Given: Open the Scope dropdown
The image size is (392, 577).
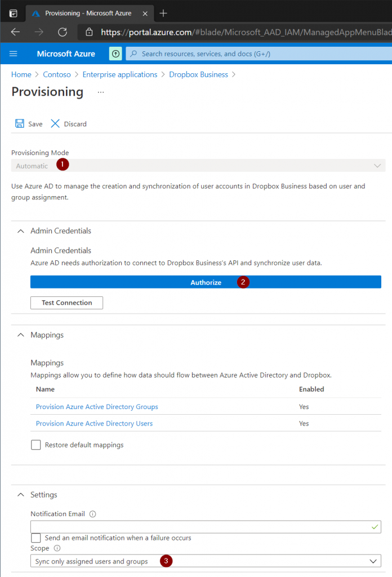Looking at the screenshot, I should pos(206,561).
